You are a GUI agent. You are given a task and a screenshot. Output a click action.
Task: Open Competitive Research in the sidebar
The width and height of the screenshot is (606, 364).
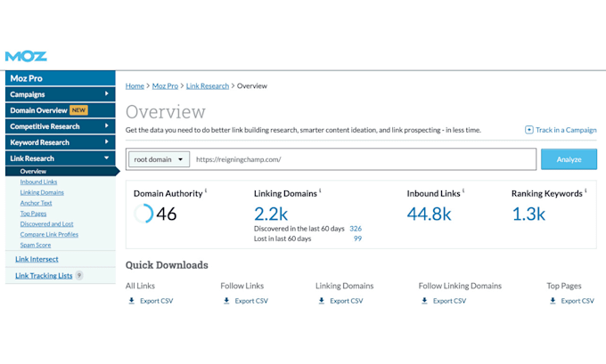pos(61,126)
